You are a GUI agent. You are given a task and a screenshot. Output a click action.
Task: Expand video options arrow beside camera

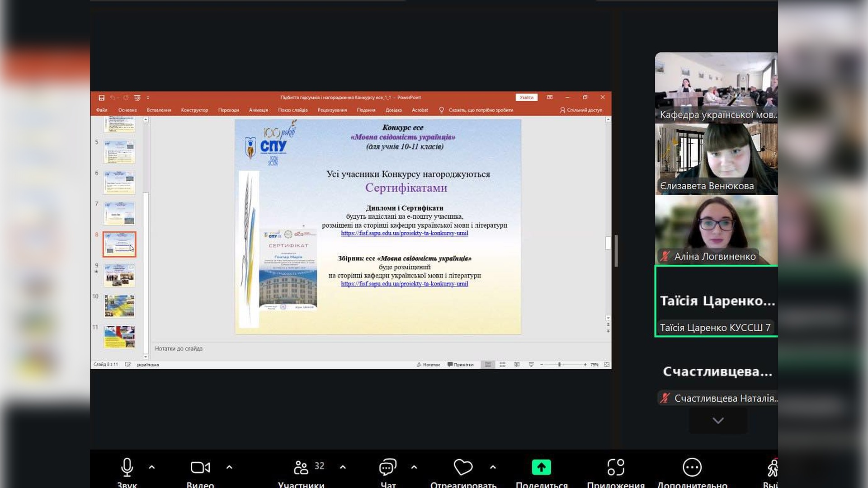click(229, 467)
